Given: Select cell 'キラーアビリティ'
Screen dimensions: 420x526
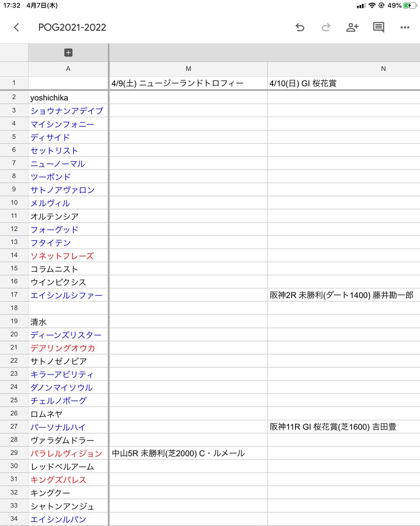Looking at the screenshot, I should (68, 374).
